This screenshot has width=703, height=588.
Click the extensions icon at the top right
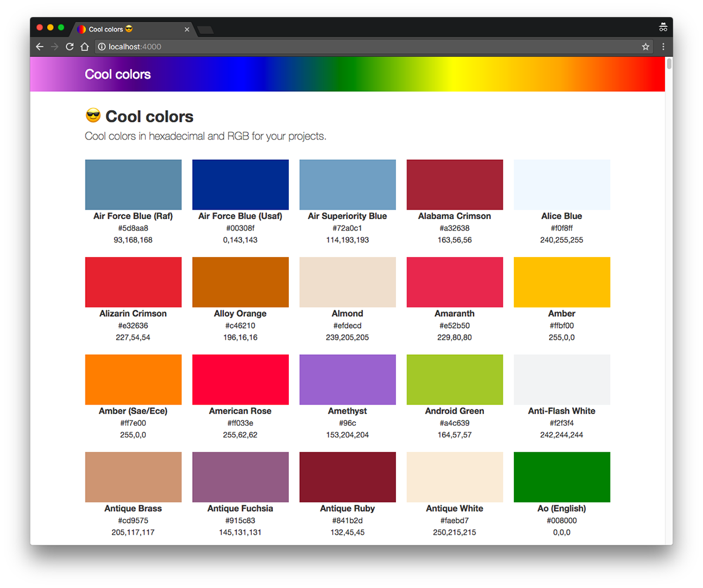(x=663, y=26)
